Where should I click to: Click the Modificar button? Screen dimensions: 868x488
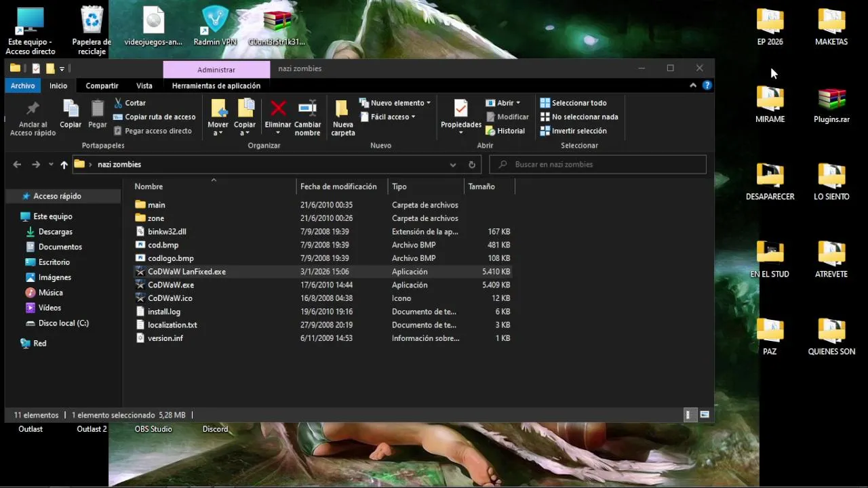click(507, 117)
